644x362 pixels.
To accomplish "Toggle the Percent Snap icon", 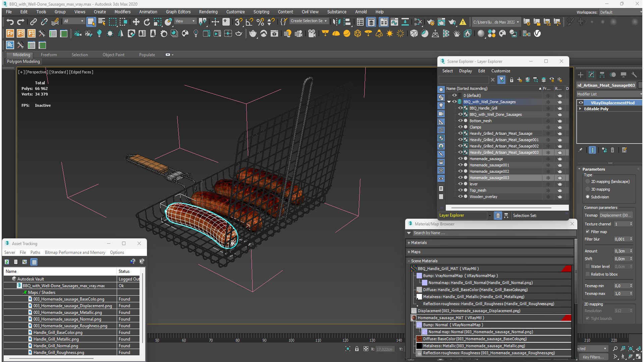I will 260,22.
